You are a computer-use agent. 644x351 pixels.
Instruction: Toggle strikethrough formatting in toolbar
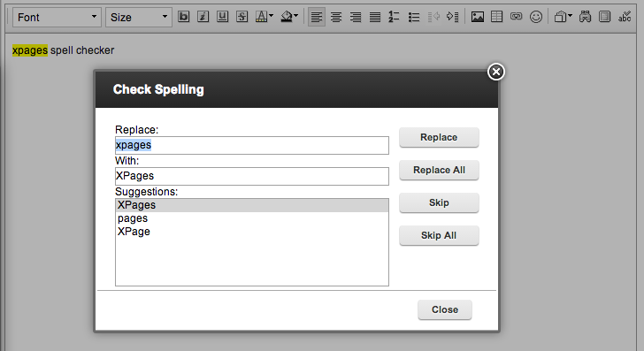pos(241,17)
